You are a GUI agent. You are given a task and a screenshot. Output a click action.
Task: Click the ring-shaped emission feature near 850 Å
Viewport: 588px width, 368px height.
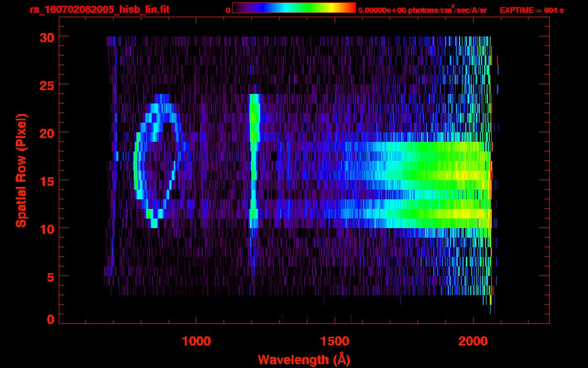(158, 161)
